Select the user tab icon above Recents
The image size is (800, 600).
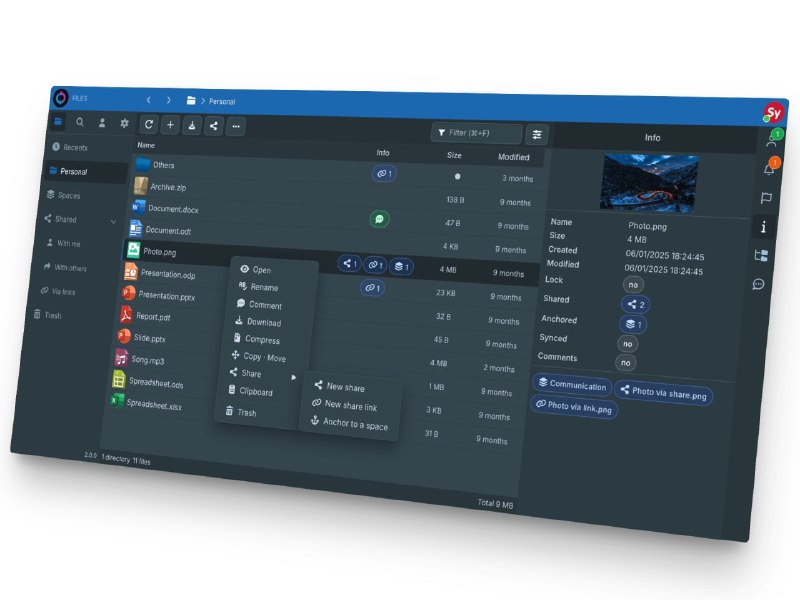[x=102, y=123]
